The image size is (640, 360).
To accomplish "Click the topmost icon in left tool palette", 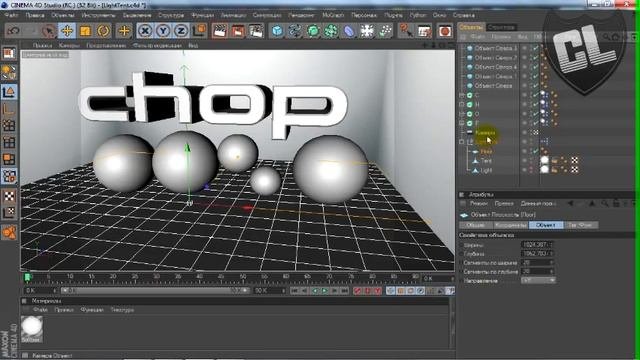I will point(9,53).
